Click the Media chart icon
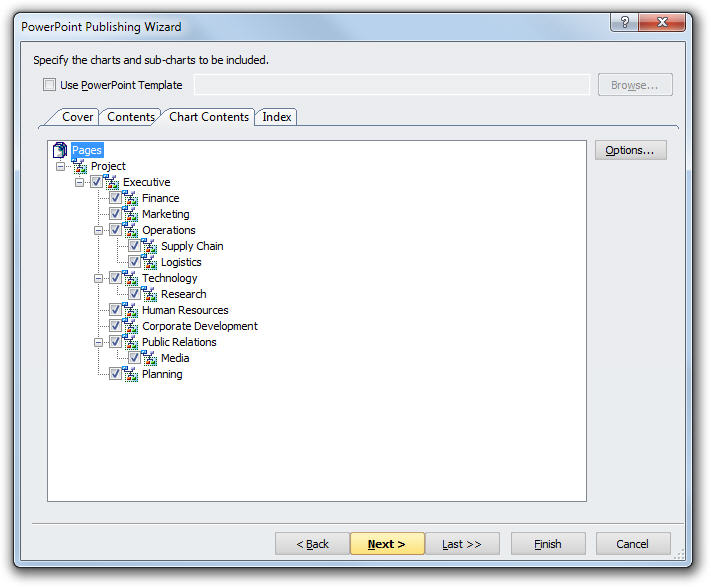The image size is (711, 587). [x=149, y=358]
